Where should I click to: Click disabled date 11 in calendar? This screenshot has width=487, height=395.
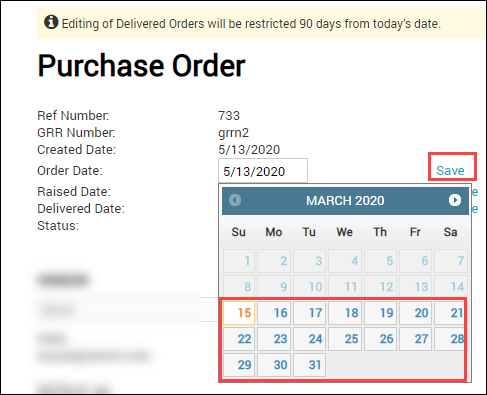(x=345, y=287)
